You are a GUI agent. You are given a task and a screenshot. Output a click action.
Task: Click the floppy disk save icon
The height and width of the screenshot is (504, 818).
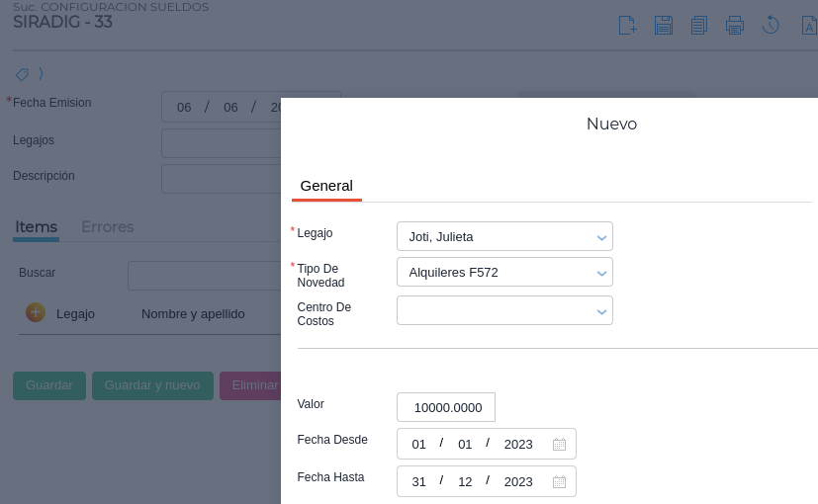[x=664, y=26]
